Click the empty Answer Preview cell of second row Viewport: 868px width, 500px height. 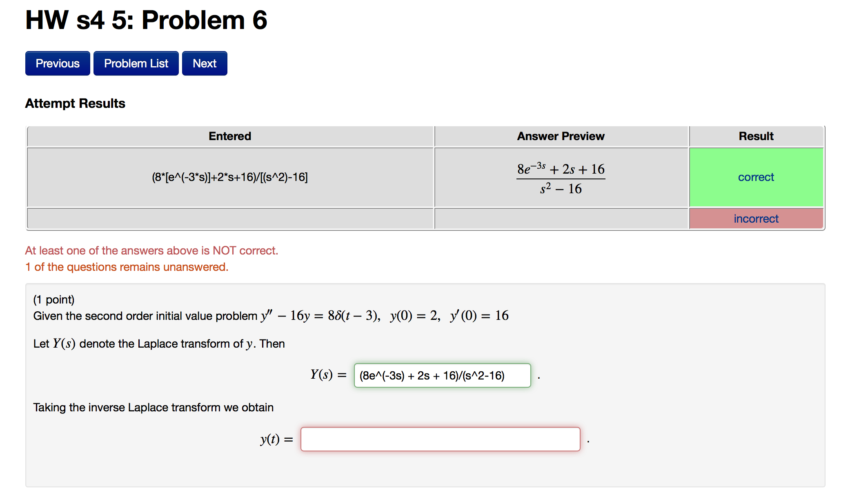click(x=561, y=219)
